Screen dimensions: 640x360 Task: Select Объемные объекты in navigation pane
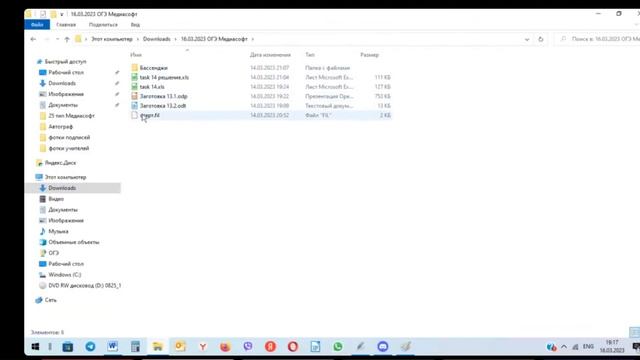(x=74, y=242)
